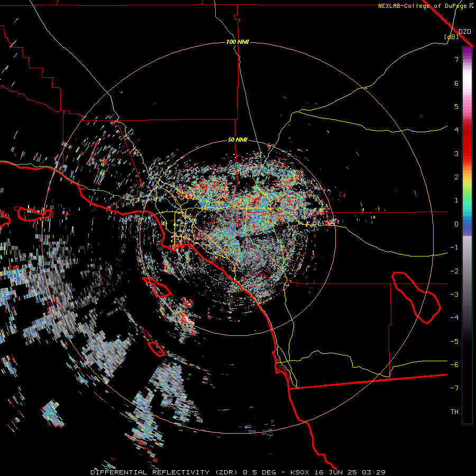Click the -3 value on the color scale
This screenshot has height=476, width=476.
point(454,295)
